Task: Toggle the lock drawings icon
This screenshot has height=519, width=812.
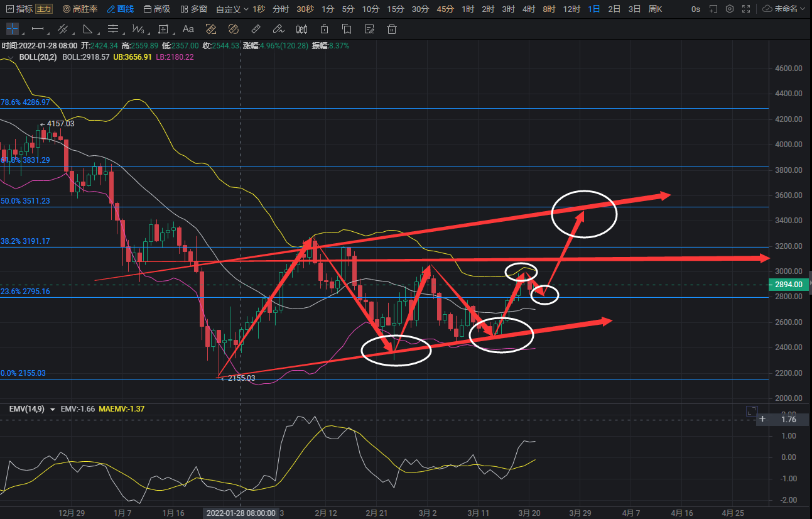Action: point(324,29)
